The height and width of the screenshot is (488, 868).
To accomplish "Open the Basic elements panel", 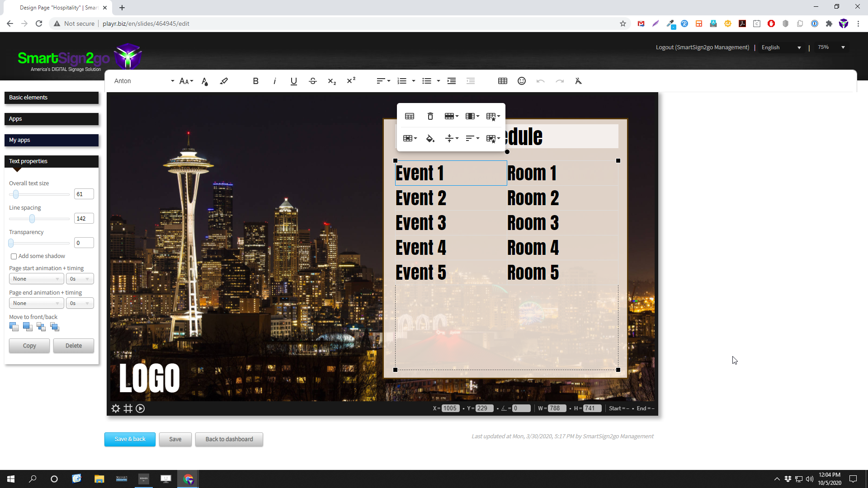I will coord(52,98).
